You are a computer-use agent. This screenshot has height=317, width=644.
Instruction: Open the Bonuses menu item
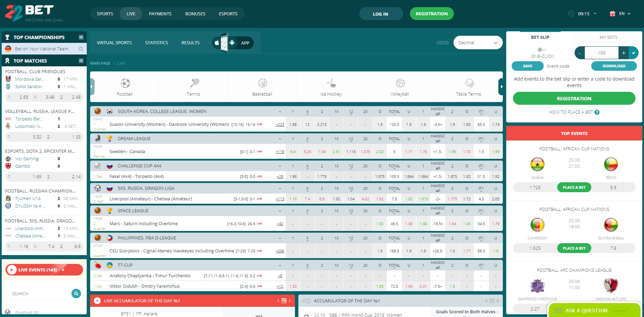(195, 14)
